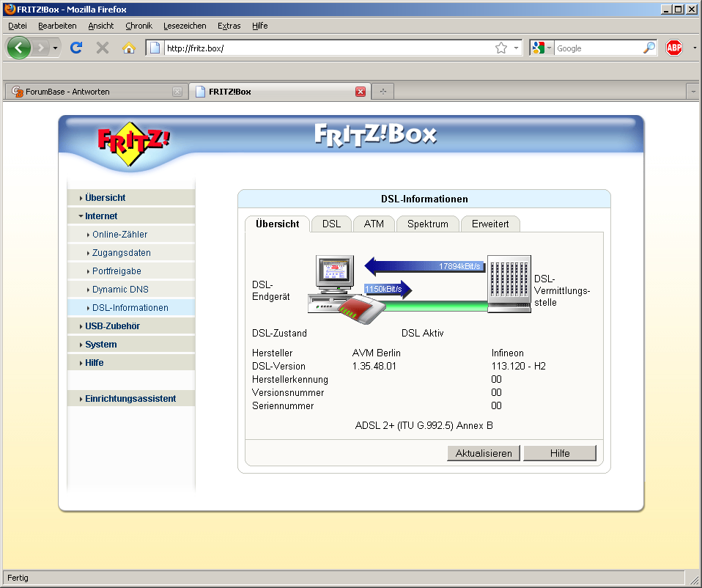Click the Aktualisieren button
Screen dimensions: 702x588
[484, 453]
